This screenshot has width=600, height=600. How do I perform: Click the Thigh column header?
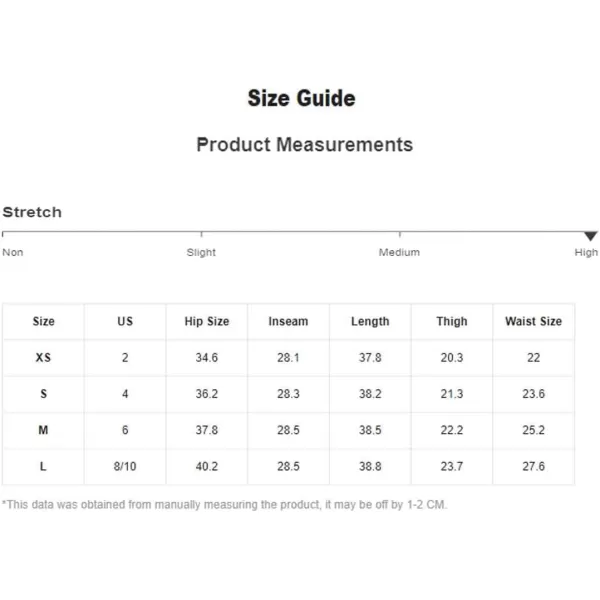click(452, 321)
